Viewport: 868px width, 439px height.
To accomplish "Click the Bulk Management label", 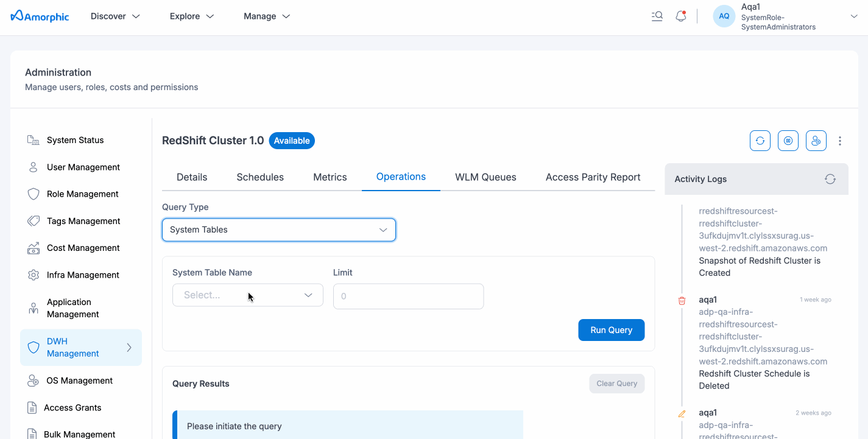I will tap(80, 434).
